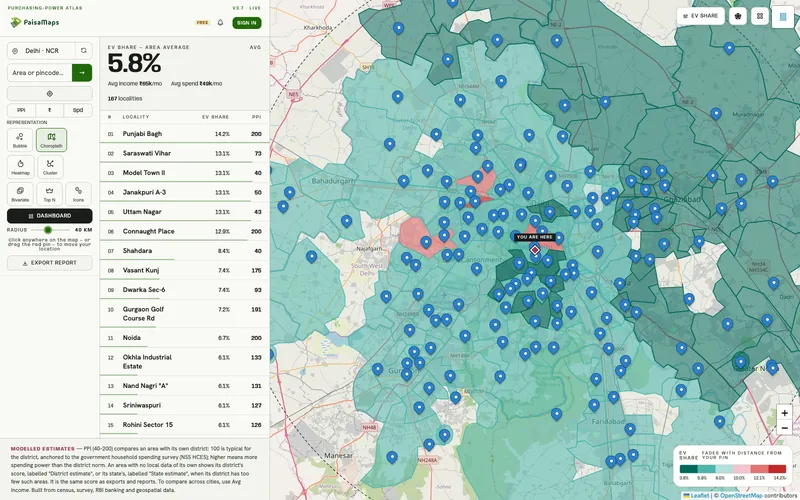Screen dimensions: 800x500
Task: Select the Saraswati Vihar row
Action: coord(184,153)
